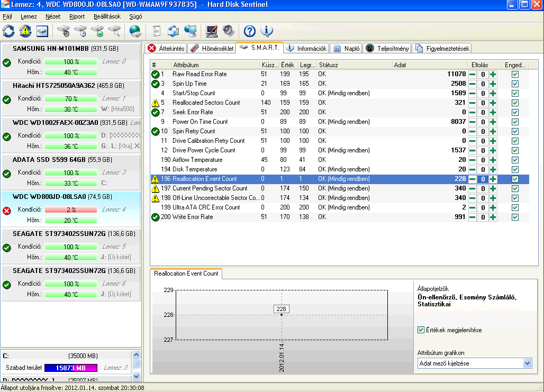Toggle enable checkbox for Power On Time Count

pyautogui.click(x=515, y=122)
